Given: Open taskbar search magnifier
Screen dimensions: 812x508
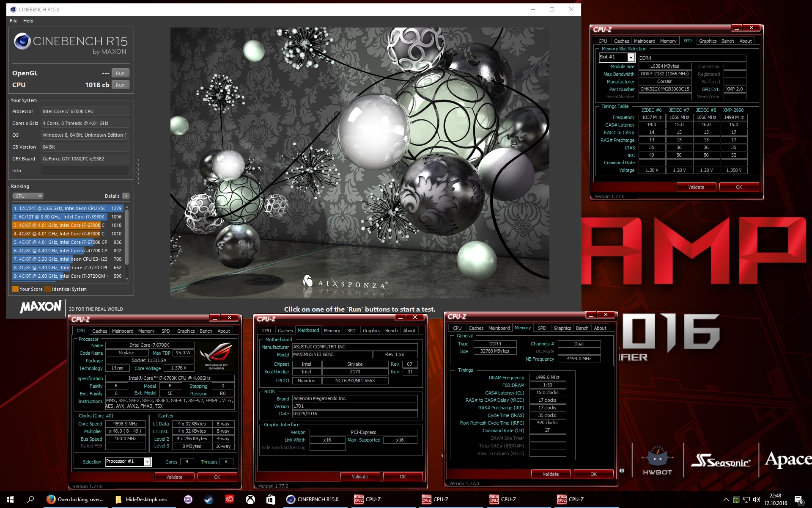Looking at the screenshot, I should 30,500.
